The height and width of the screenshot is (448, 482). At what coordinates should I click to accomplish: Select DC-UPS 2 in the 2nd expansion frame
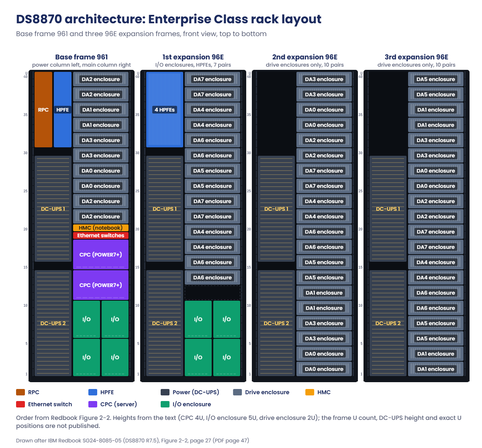pyautogui.click(x=276, y=323)
